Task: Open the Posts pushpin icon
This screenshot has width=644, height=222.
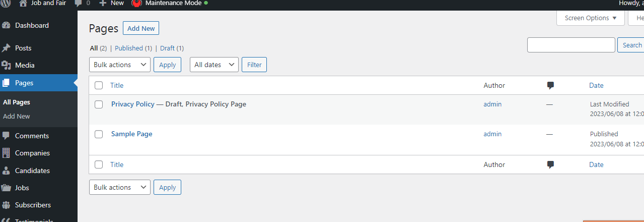Action: coord(6,48)
